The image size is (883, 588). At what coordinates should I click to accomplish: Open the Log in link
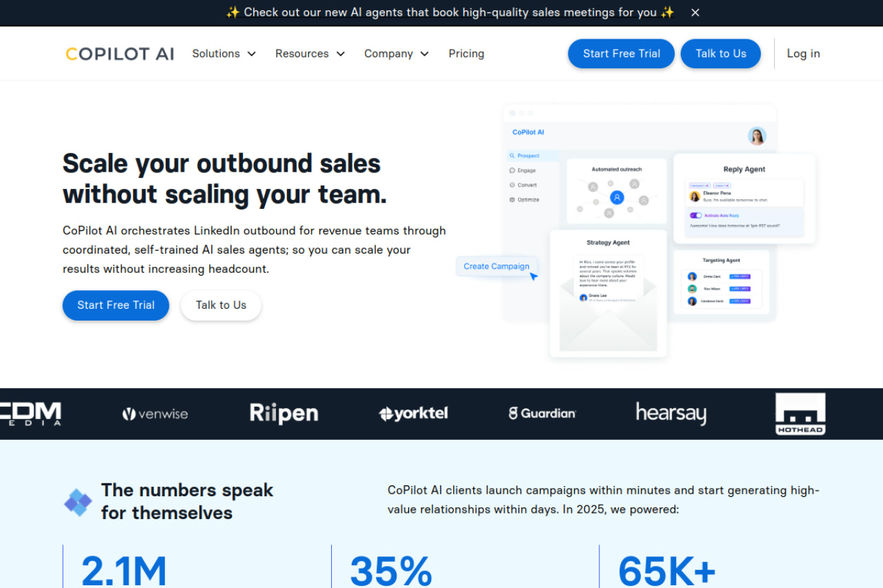click(x=804, y=54)
